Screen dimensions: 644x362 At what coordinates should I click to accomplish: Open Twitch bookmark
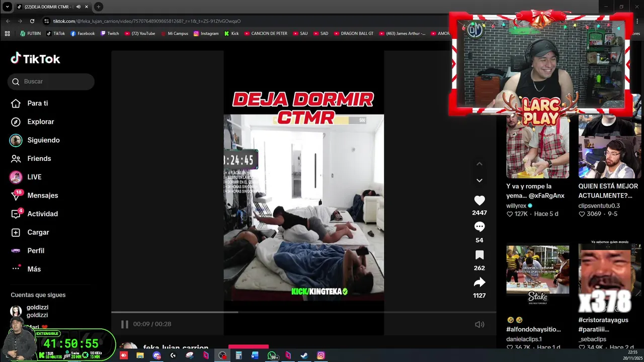[x=110, y=34]
